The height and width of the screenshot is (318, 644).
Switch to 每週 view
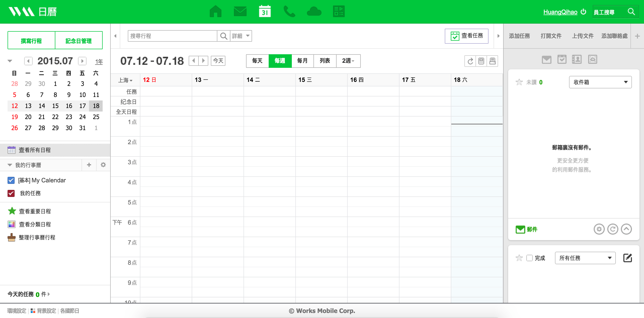280,61
